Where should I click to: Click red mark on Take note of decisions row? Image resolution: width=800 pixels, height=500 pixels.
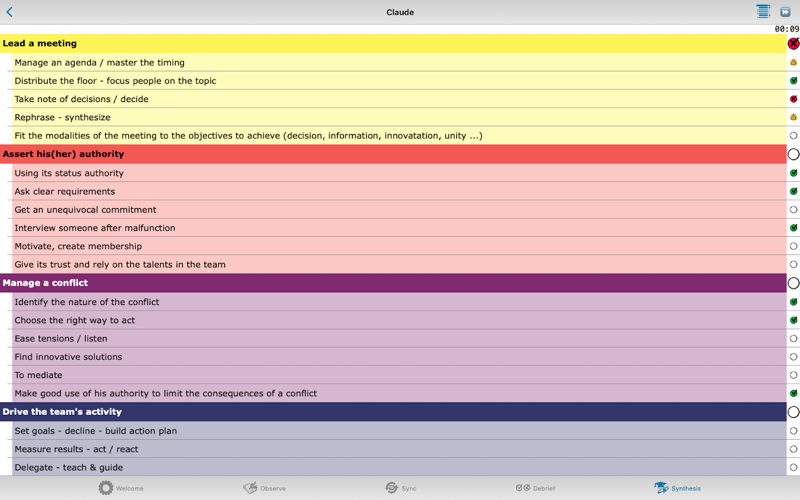(x=793, y=99)
